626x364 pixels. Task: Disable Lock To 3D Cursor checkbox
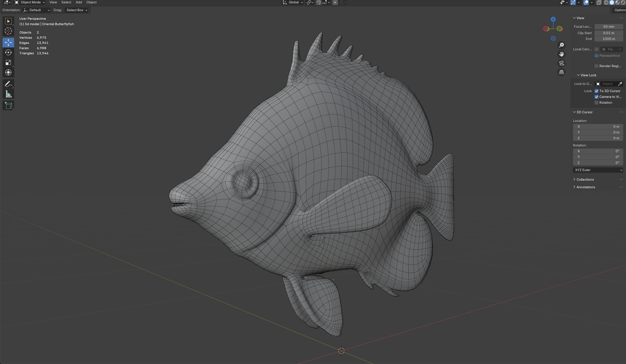click(597, 91)
